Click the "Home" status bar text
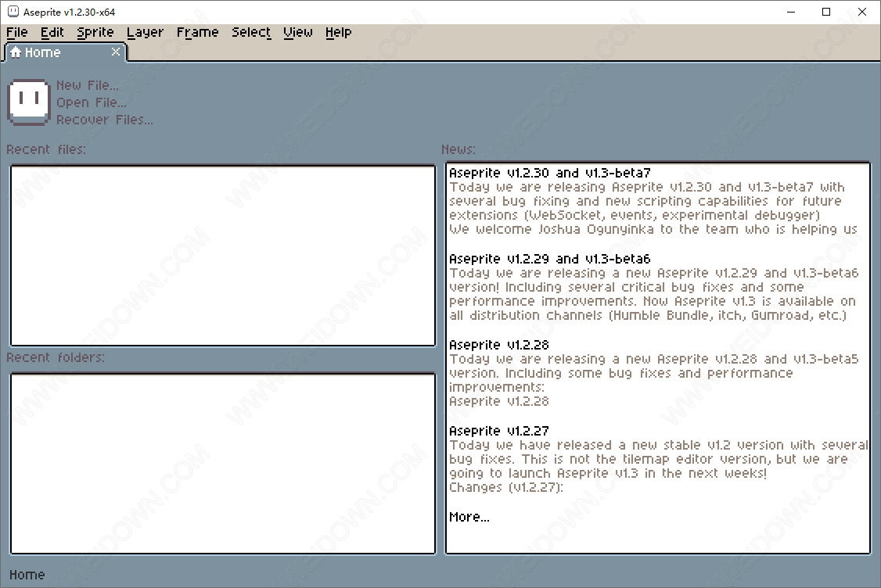Screen dimensions: 881x588 (x=27, y=575)
